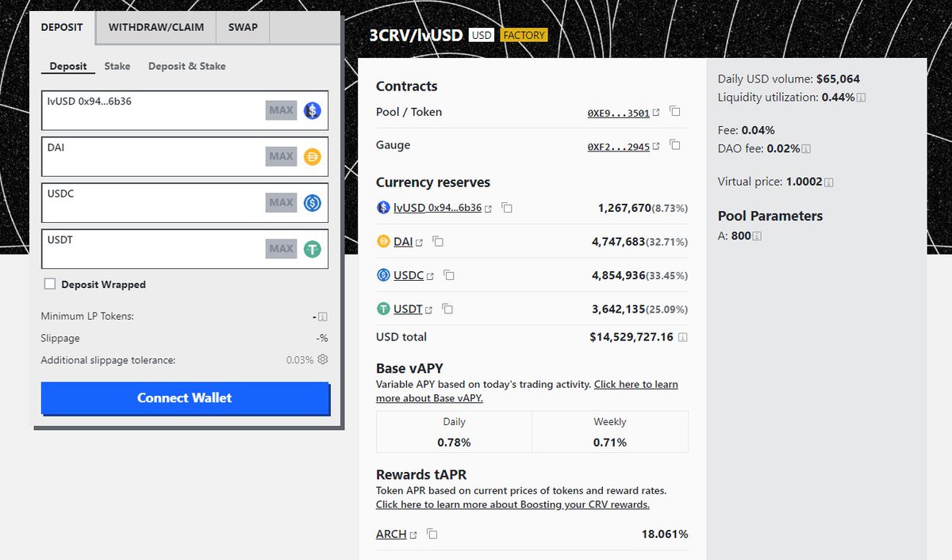Copy the DAI reserve token address

pos(438,241)
